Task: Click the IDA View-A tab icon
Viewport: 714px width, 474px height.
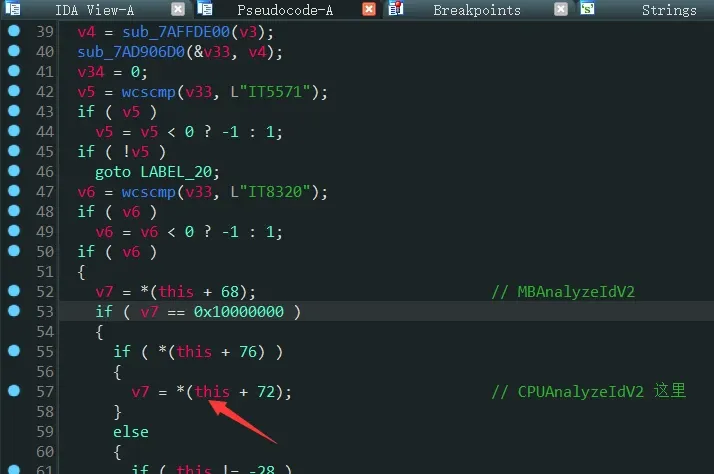Action: click(13, 8)
